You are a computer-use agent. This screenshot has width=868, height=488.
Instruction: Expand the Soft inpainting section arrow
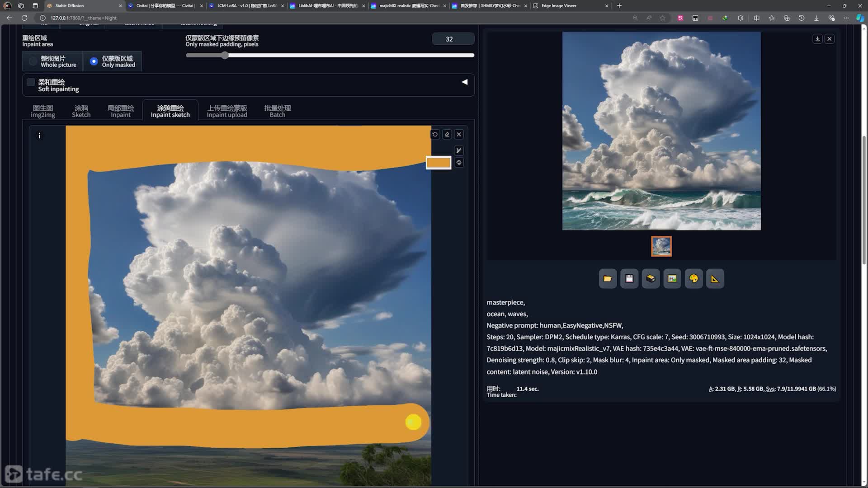click(464, 82)
